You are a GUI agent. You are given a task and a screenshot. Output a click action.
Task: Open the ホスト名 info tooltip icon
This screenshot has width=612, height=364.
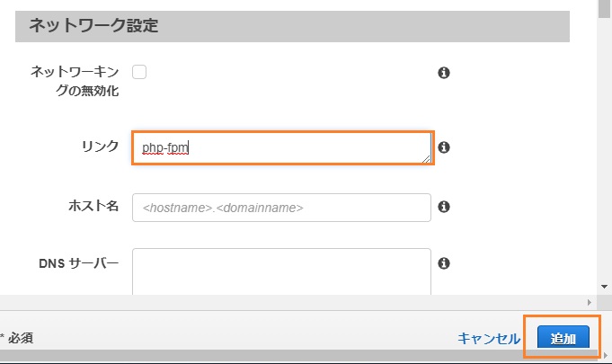tap(444, 207)
